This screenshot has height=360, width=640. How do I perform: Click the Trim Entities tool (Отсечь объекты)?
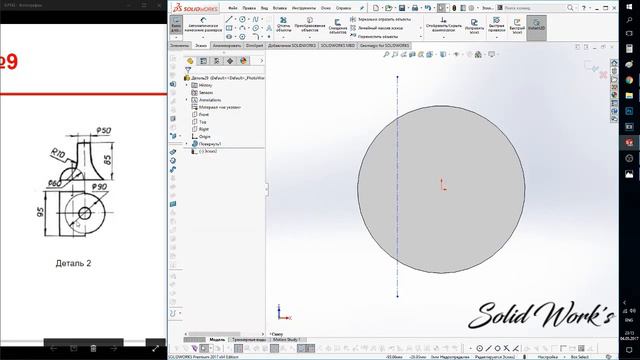tap(283, 25)
